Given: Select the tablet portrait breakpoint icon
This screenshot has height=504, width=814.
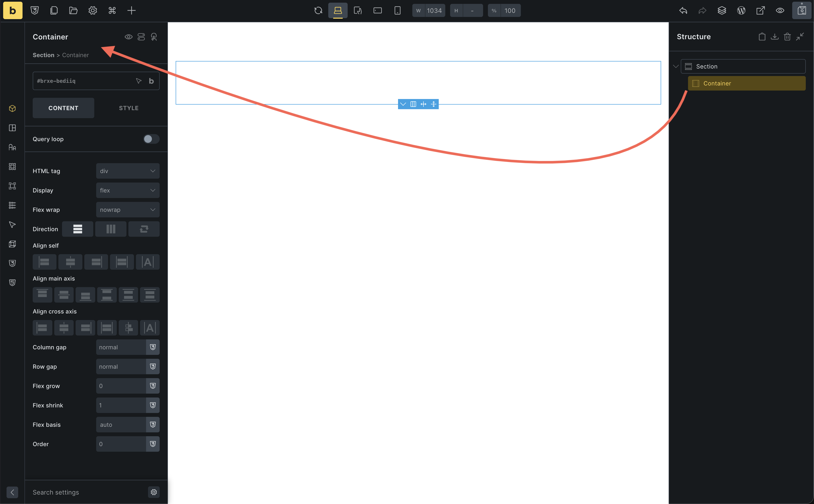Looking at the screenshot, I should (x=358, y=10).
